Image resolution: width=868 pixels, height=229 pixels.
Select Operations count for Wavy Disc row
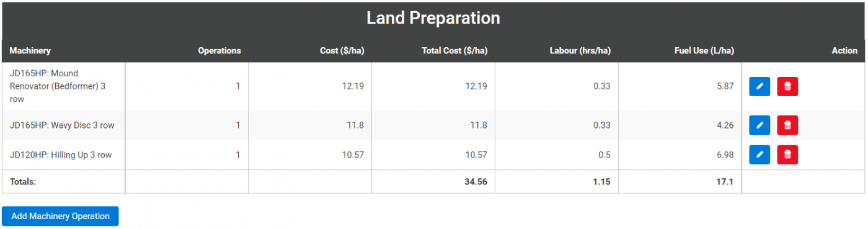[237, 125]
